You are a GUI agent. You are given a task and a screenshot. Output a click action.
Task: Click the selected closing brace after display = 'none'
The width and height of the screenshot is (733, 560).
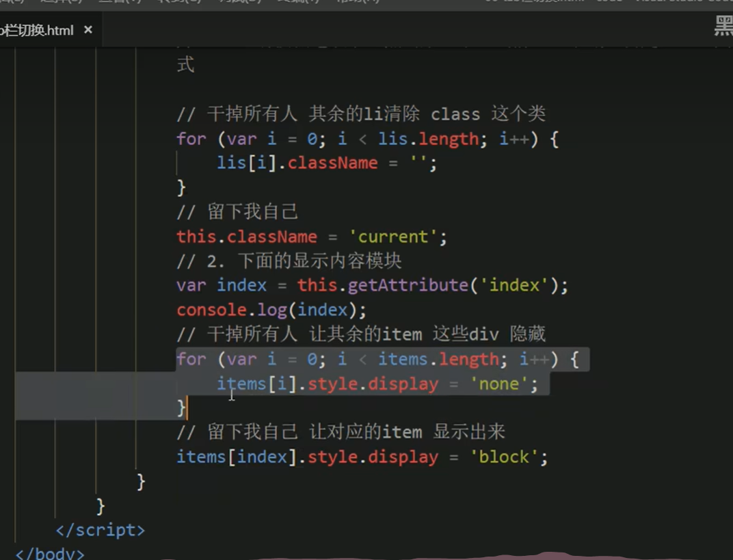point(181,408)
